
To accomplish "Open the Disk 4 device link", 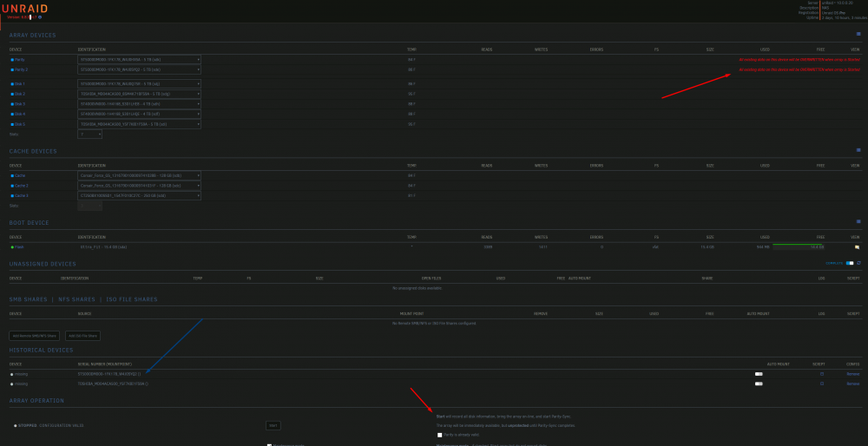I will point(20,114).
